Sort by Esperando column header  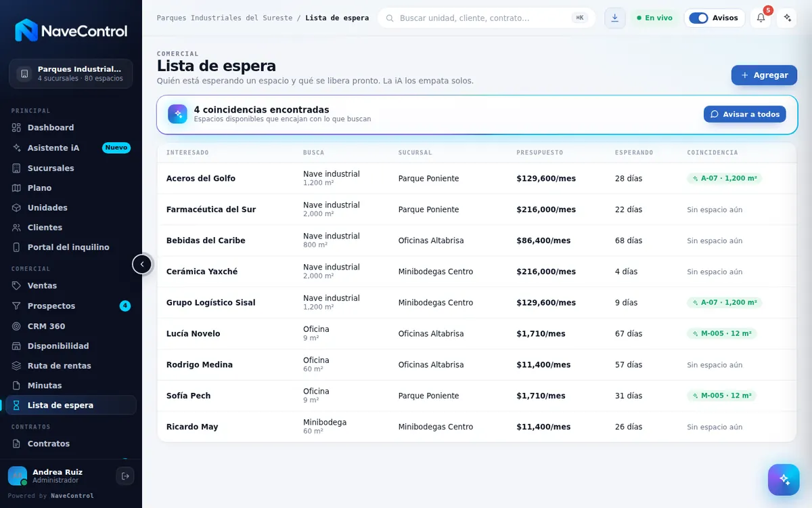click(634, 153)
